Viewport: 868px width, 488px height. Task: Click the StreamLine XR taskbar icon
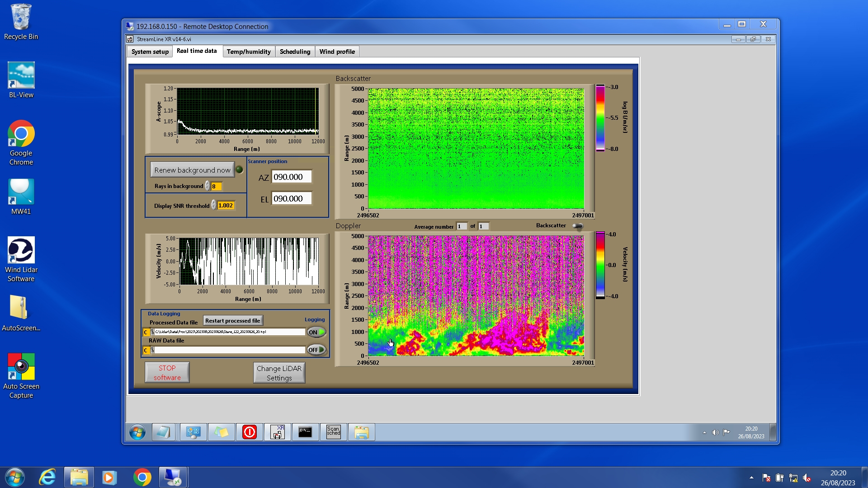click(x=277, y=432)
